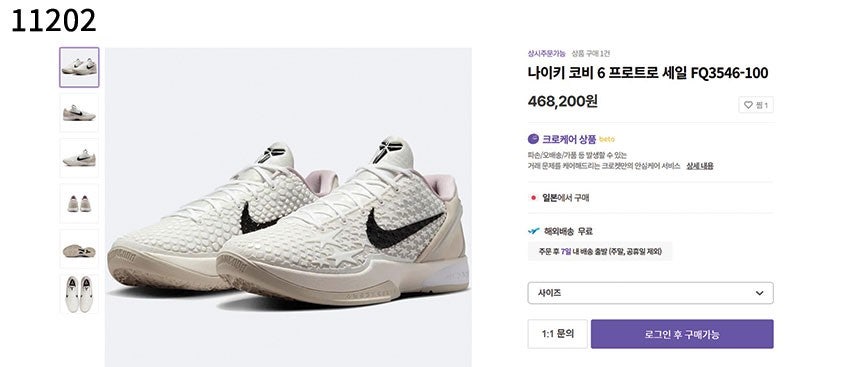Select the fourth thumbnail showing heel view
The height and width of the screenshot is (367, 860).
click(80, 204)
